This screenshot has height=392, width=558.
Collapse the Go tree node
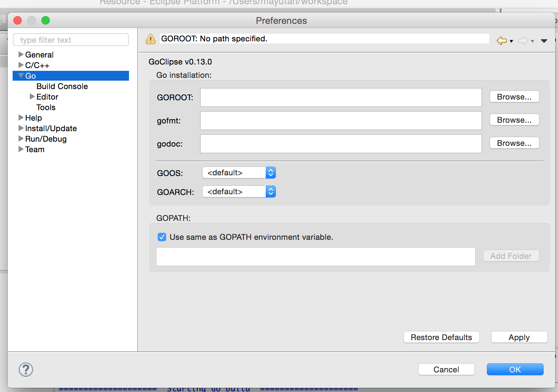[x=21, y=75]
